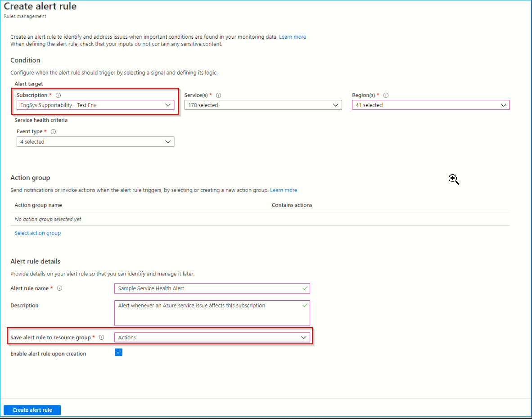Image resolution: width=532 pixels, height=419 pixels.
Task: Click the info icon next to Alert rule name
Action: pos(59,288)
